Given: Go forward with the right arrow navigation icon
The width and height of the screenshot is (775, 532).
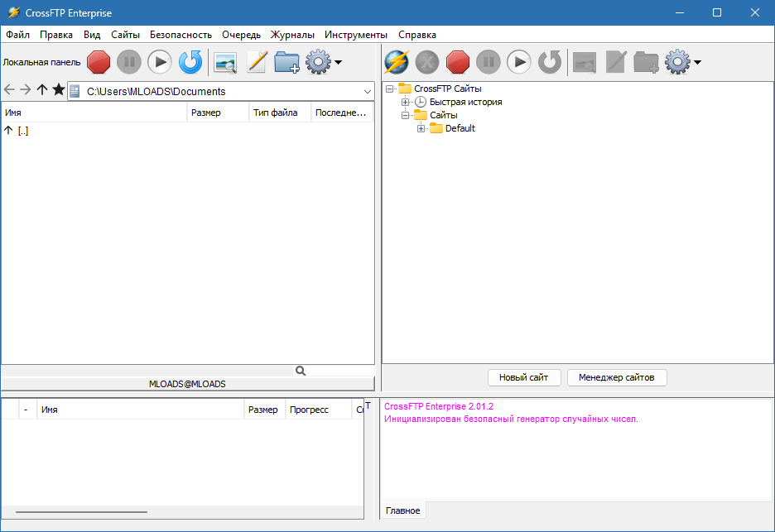Looking at the screenshot, I should [25, 90].
